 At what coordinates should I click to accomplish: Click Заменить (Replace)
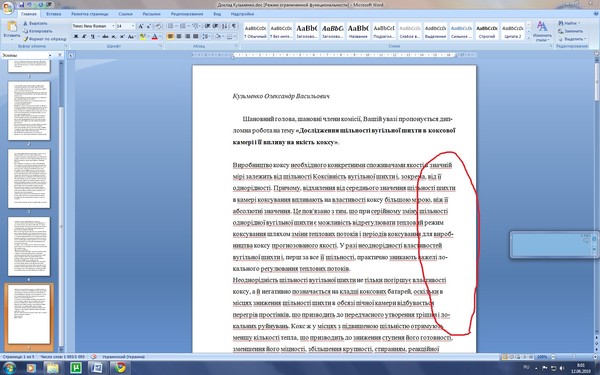(x=571, y=31)
